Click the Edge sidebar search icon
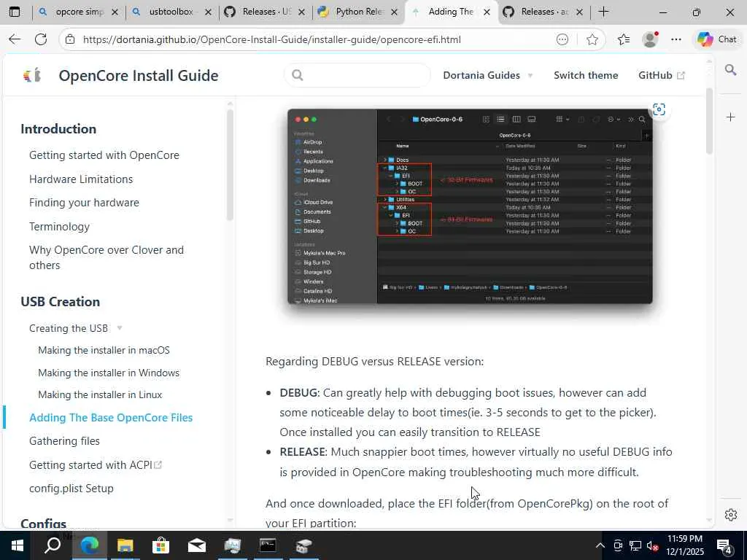Image resolution: width=747 pixels, height=560 pixels. (x=730, y=71)
